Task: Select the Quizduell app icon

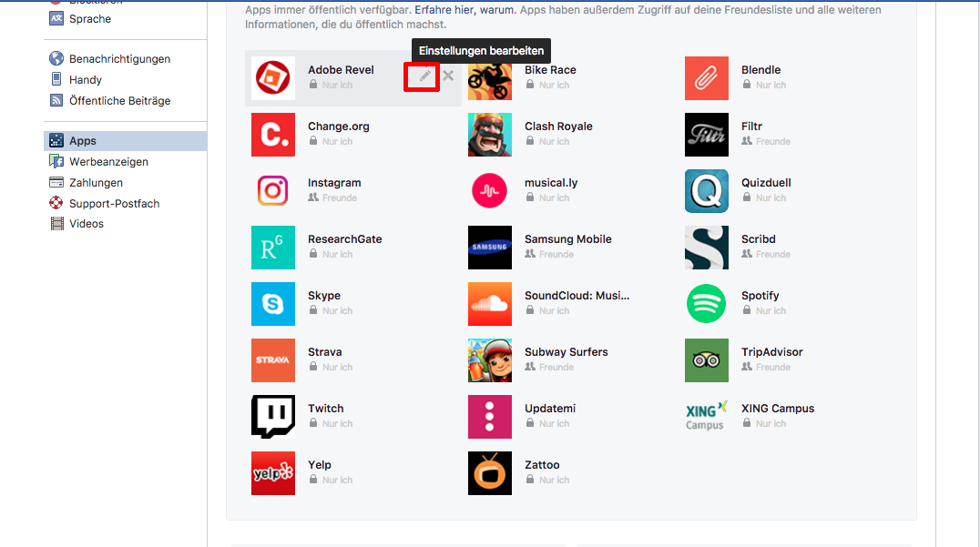Action: tap(707, 191)
